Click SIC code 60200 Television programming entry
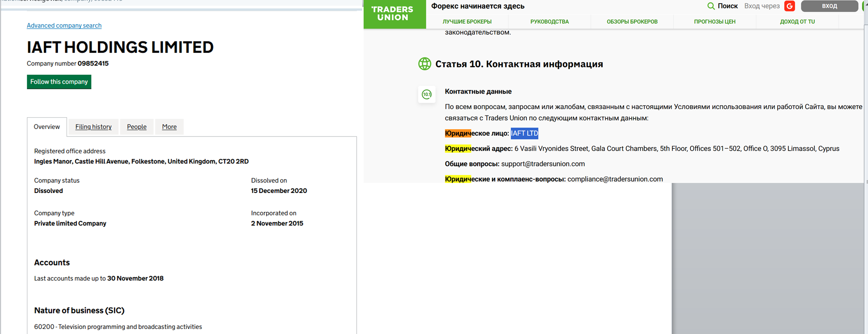 click(x=118, y=327)
